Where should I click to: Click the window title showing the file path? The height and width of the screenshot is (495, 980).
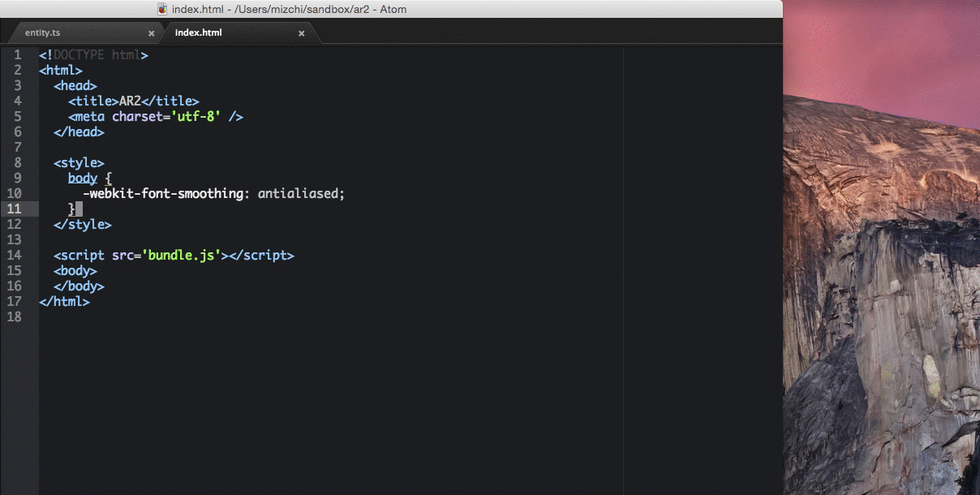click(288, 9)
